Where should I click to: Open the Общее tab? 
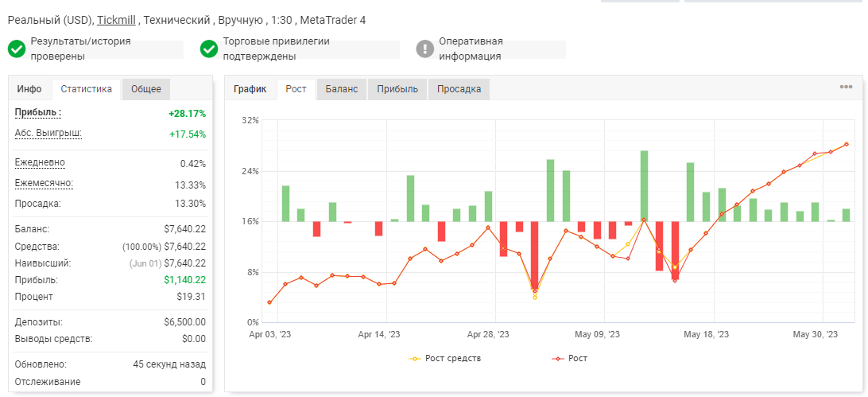tap(146, 89)
